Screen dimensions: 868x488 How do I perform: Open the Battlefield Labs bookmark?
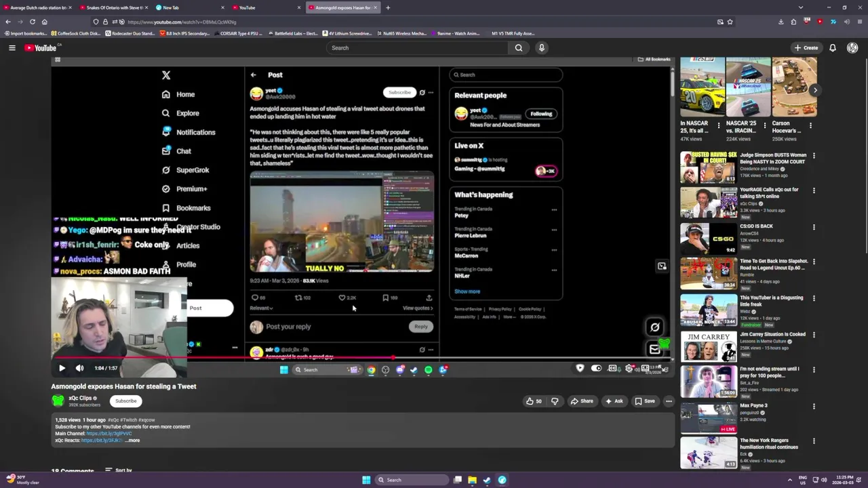pyautogui.click(x=293, y=33)
